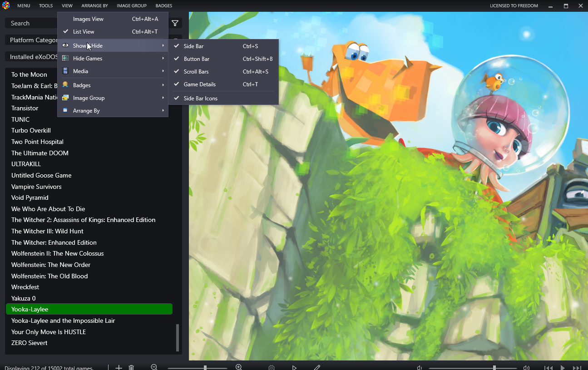
Task: Expand the Hide Games submenu
Action: click(x=113, y=58)
